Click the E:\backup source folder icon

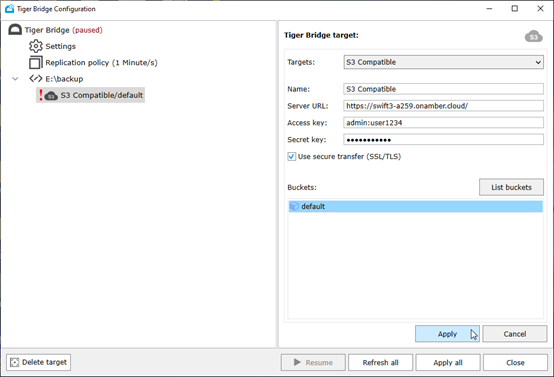(x=36, y=78)
